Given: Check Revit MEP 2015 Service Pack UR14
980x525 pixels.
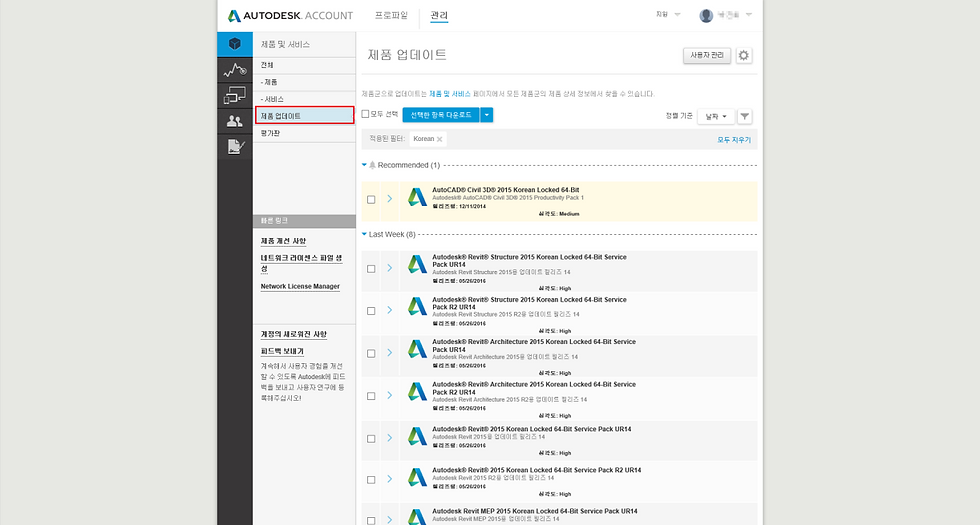Looking at the screenshot, I should 371,521.
